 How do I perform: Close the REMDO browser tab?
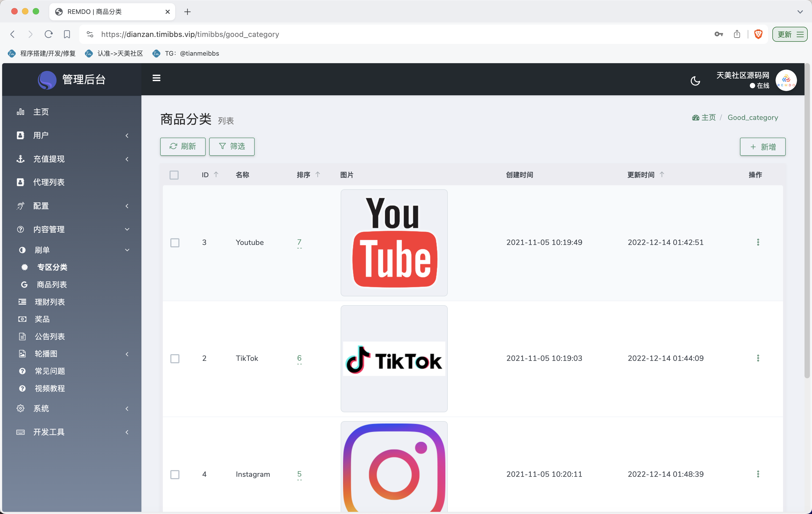pyautogui.click(x=168, y=12)
